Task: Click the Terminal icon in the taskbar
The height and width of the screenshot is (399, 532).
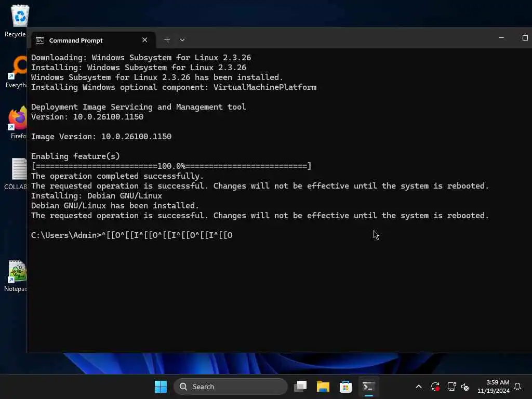Action: coord(368,387)
